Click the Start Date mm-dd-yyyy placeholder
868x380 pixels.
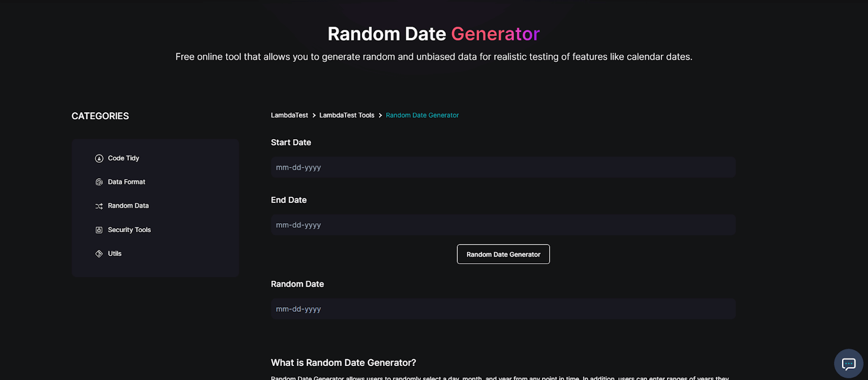(298, 167)
